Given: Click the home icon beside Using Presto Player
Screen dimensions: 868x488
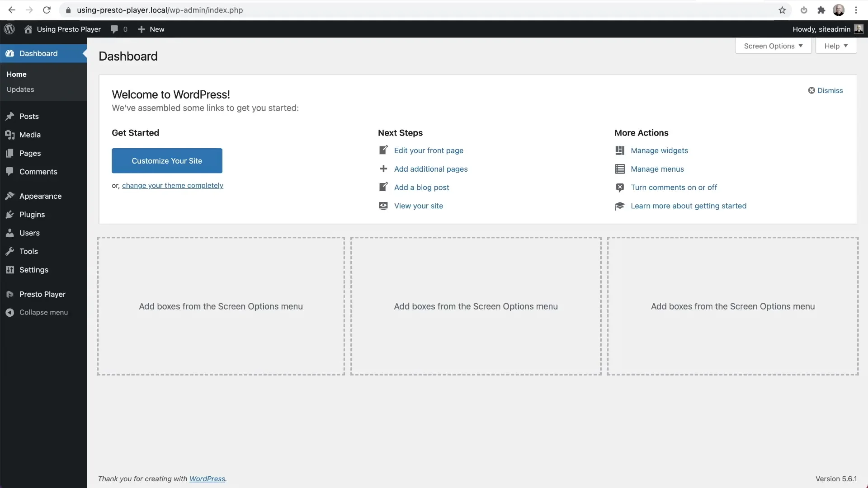Looking at the screenshot, I should [28, 29].
